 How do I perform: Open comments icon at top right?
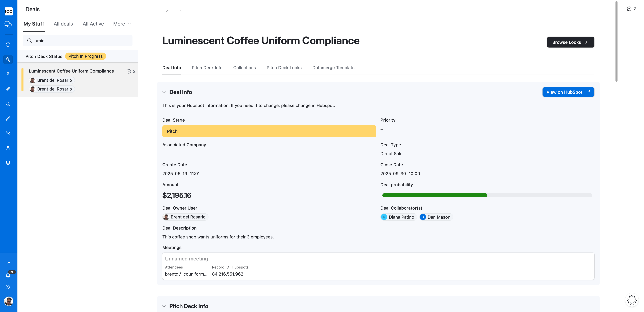pyautogui.click(x=631, y=9)
